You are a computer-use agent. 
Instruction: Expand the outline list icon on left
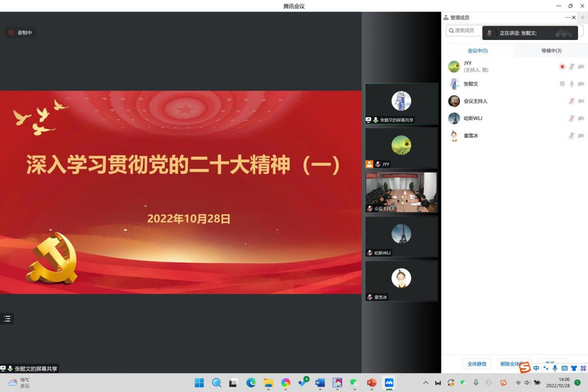pyautogui.click(x=6, y=318)
